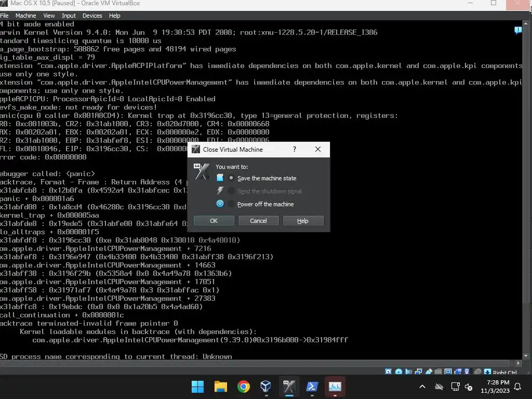This screenshot has height=399, width=532.
Task: Minimize the VirtualBox VM window
Action: click(x=470, y=3)
